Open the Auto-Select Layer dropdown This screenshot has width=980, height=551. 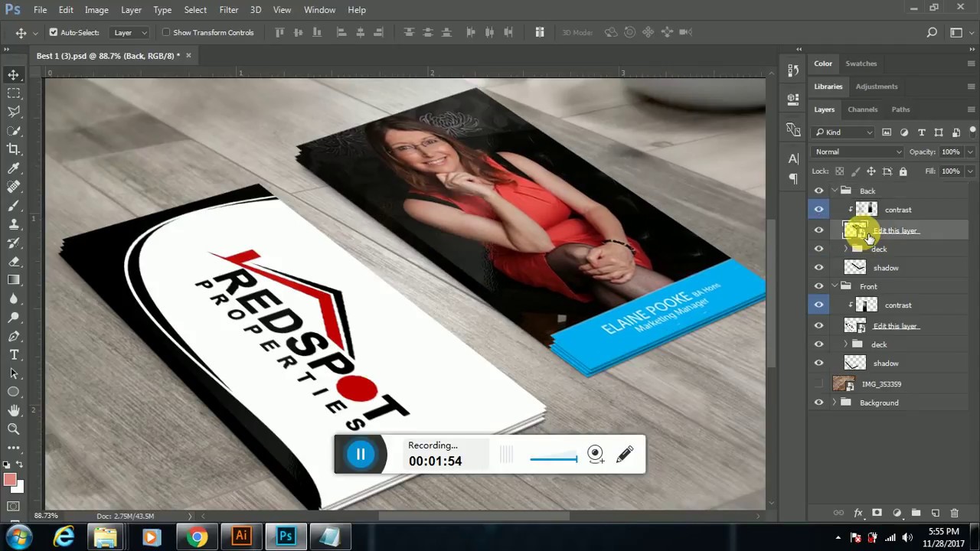point(130,33)
